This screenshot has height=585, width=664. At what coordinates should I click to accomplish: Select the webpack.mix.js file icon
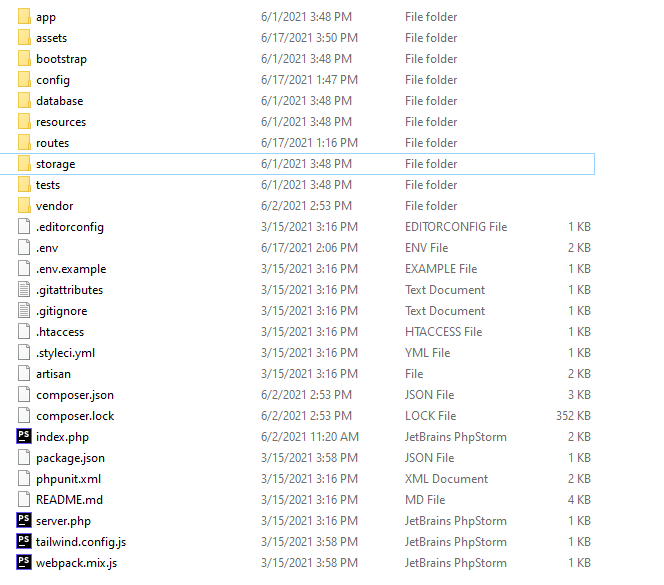tap(24, 563)
